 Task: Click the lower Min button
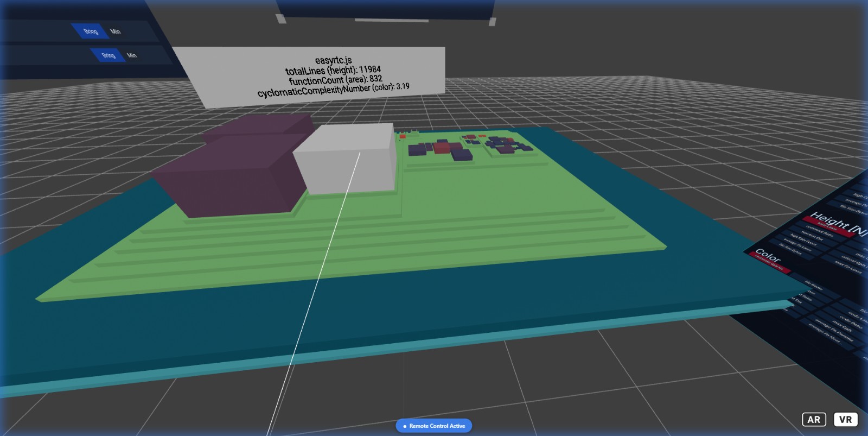pyautogui.click(x=132, y=55)
